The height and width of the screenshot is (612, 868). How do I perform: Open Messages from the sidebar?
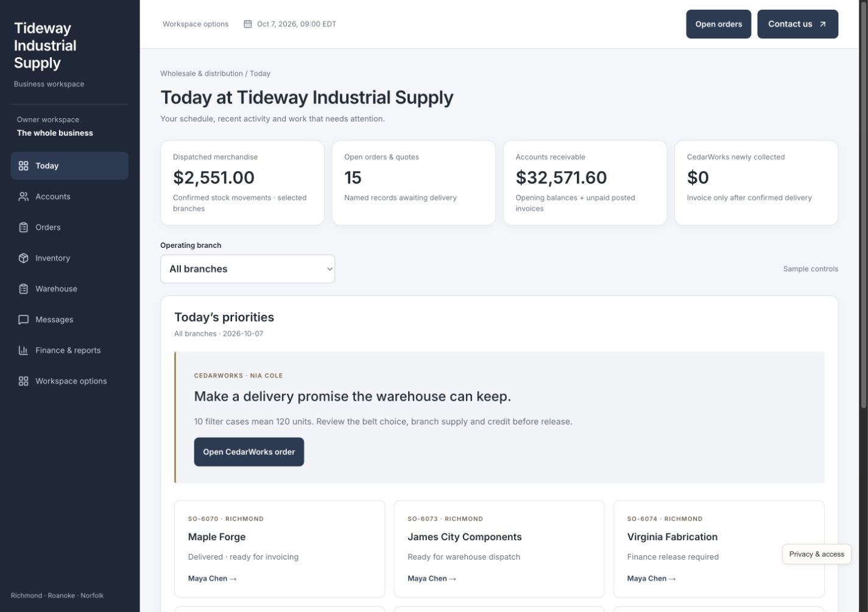click(69, 320)
